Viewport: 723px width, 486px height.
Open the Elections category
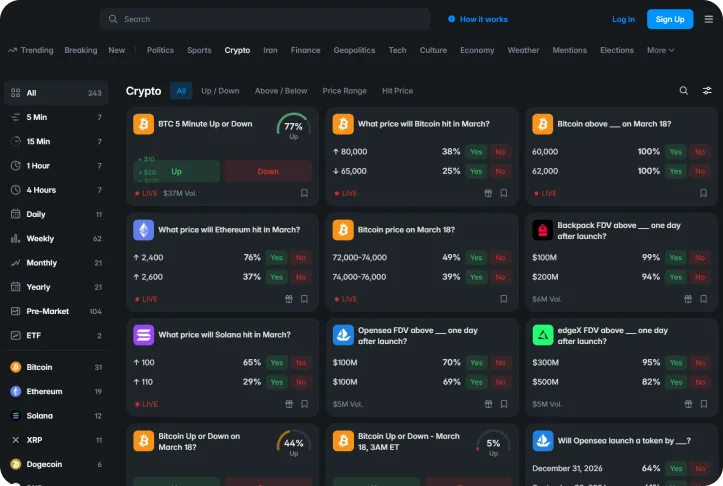pyautogui.click(x=617, y=50)
